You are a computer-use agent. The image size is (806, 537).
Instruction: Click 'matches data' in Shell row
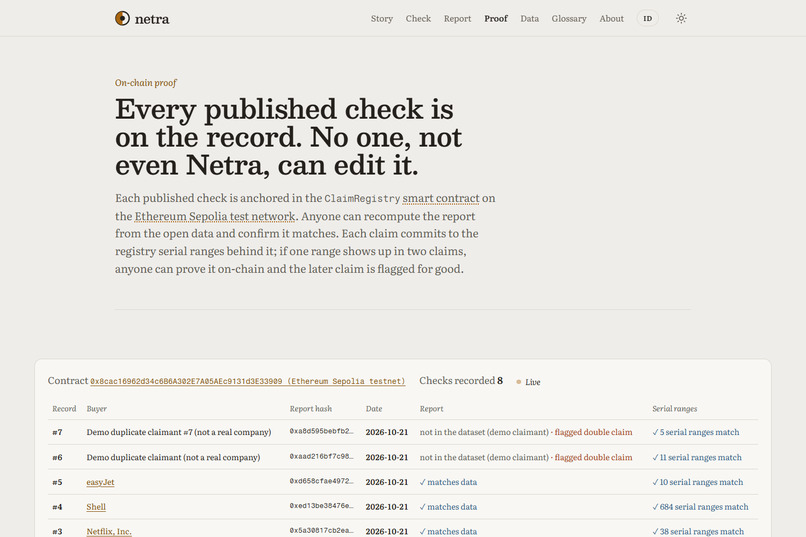click(448, 507)
